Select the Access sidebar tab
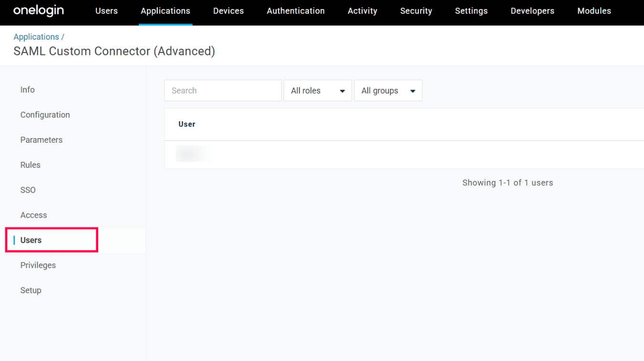This screenshot has height=361, width=644. 34,215
